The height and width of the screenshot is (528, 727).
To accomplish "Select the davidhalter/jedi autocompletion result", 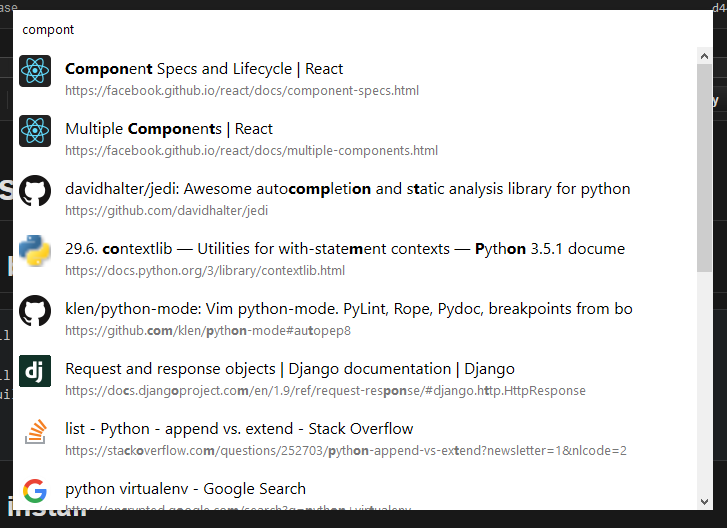I will click(x=347, y=189).
